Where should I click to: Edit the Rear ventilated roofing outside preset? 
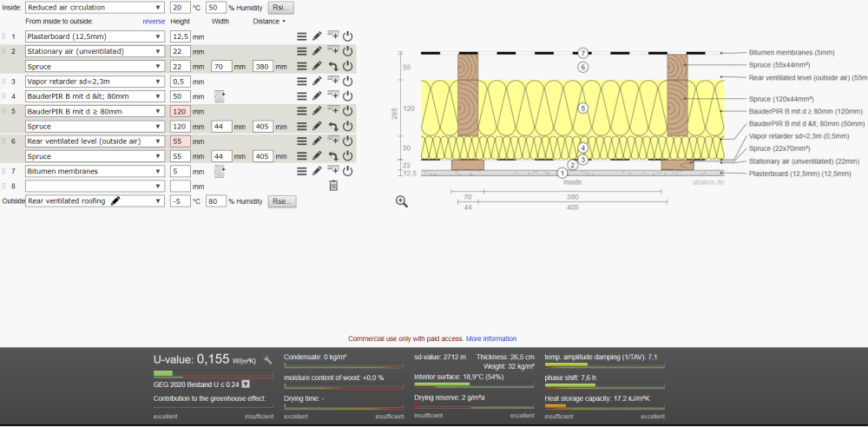[115, 201]
